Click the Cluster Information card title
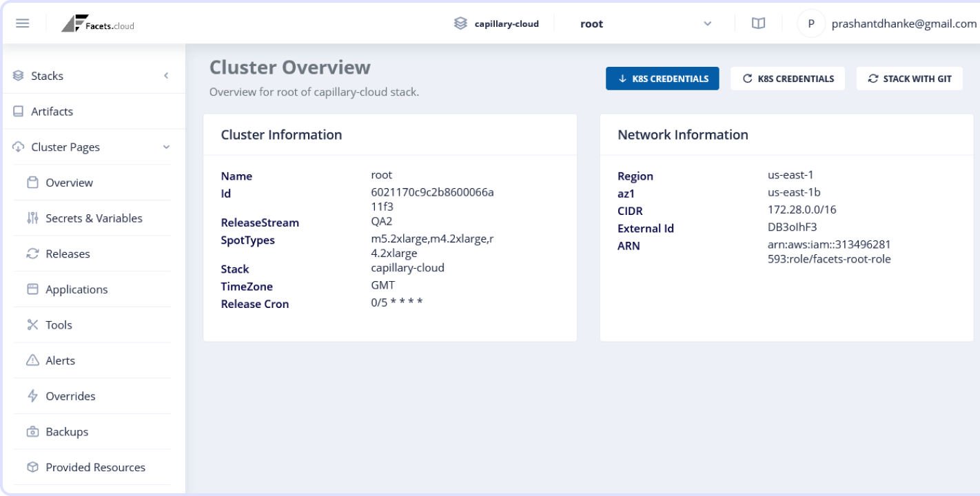Viewport: 980px width, 496px height. 281,134
